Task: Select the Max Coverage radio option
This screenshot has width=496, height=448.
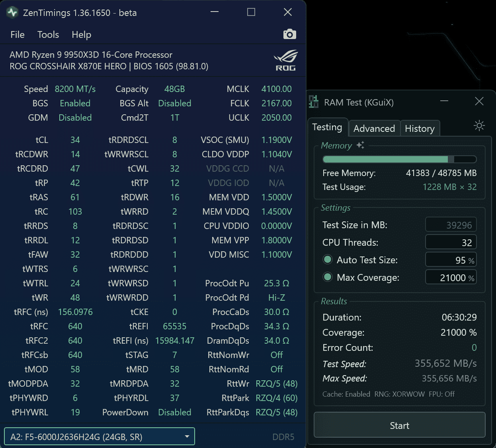Action: pos(328,277)
